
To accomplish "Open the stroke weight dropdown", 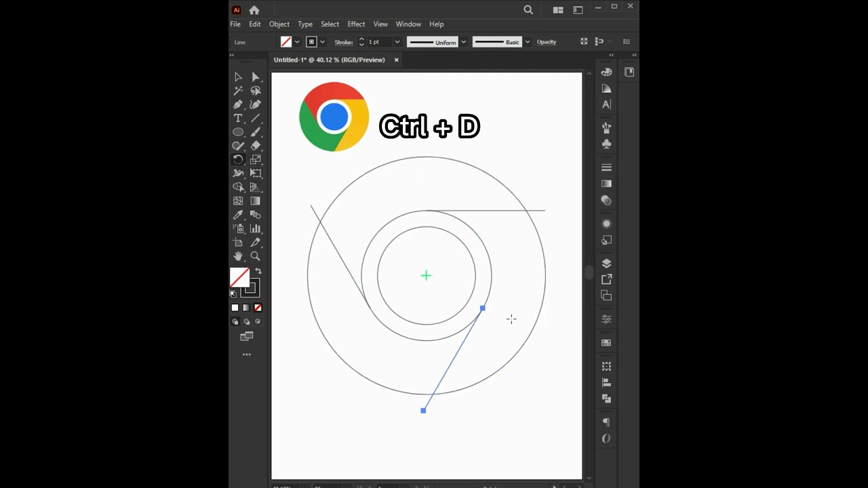I will [397, 42].
